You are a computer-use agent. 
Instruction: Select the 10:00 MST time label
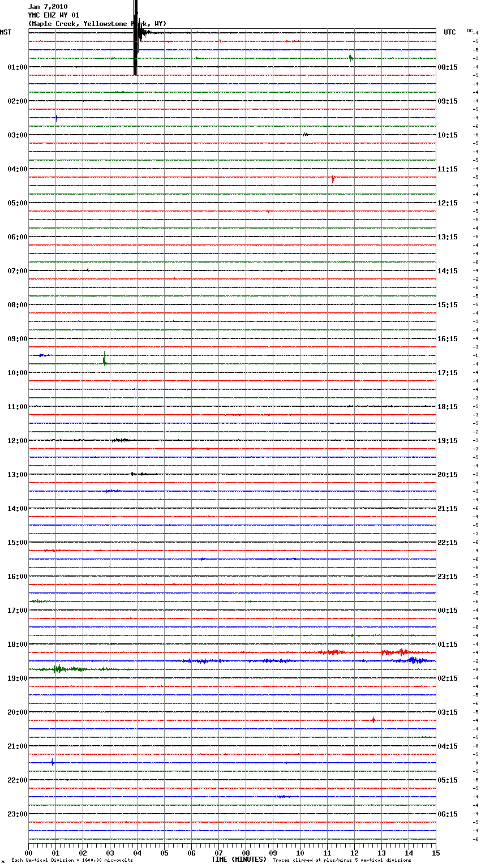pos(18,373)
